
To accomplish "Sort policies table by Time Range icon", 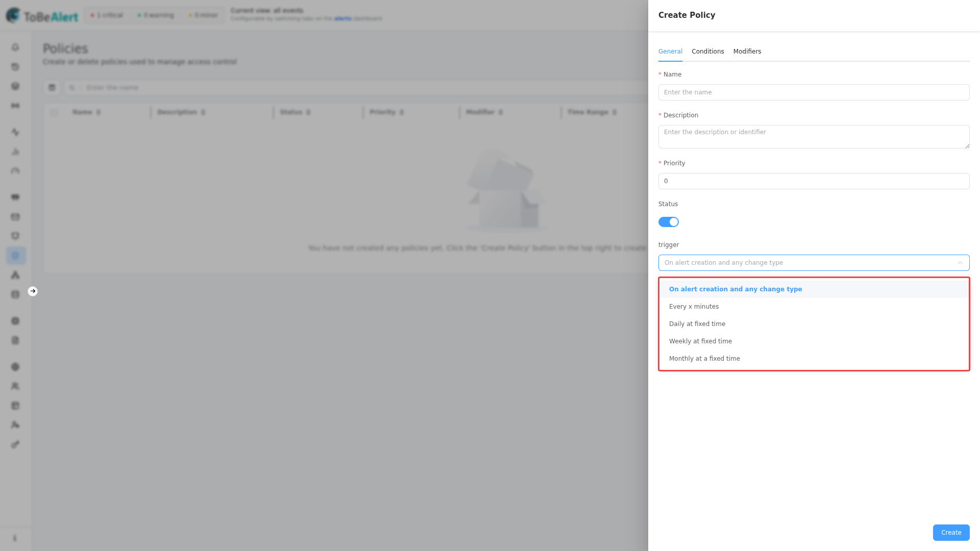I will (615, 112).
